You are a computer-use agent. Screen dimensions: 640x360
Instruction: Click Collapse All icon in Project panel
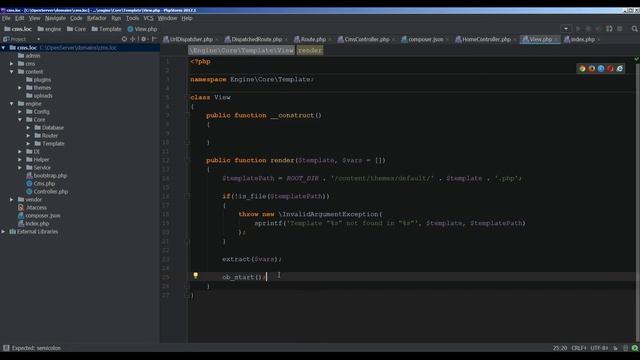coord(133,39)
